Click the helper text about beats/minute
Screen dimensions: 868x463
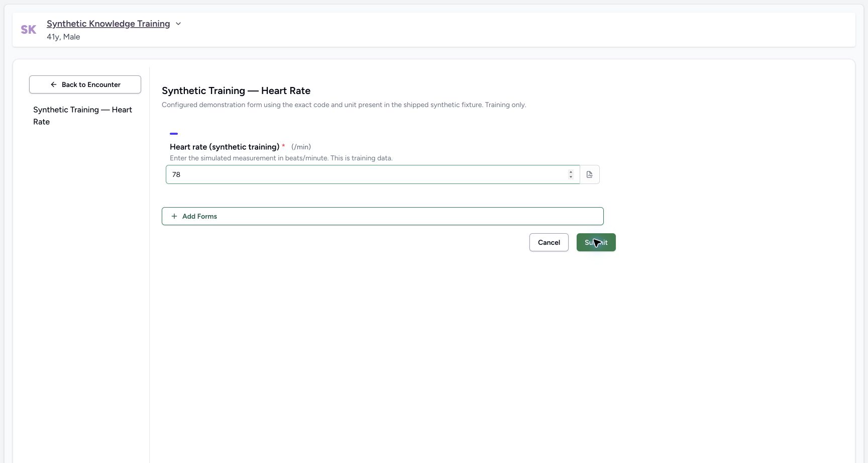click(x=281, y=158)
